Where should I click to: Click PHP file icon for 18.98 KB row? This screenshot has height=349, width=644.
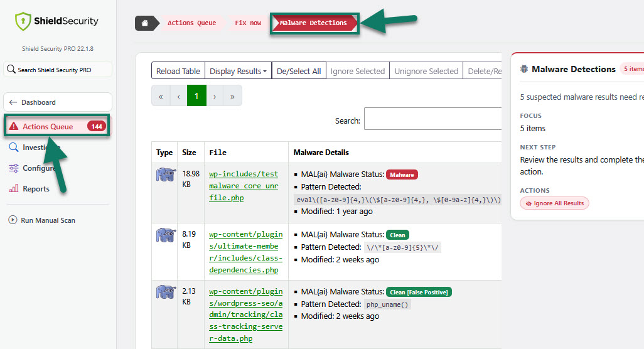click(166, 174)
